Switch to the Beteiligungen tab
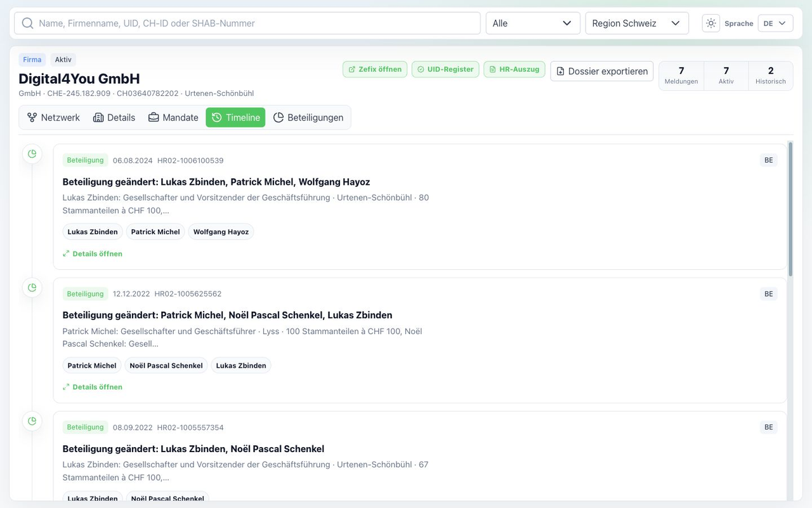 (x=308, y=117)
